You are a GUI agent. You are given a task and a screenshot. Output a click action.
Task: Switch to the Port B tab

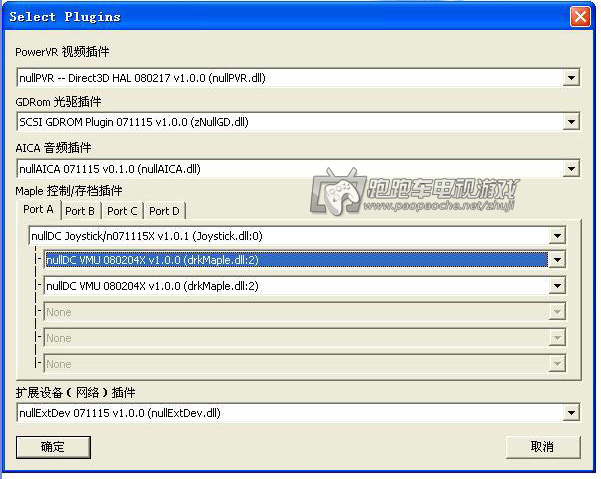point(80,211)
